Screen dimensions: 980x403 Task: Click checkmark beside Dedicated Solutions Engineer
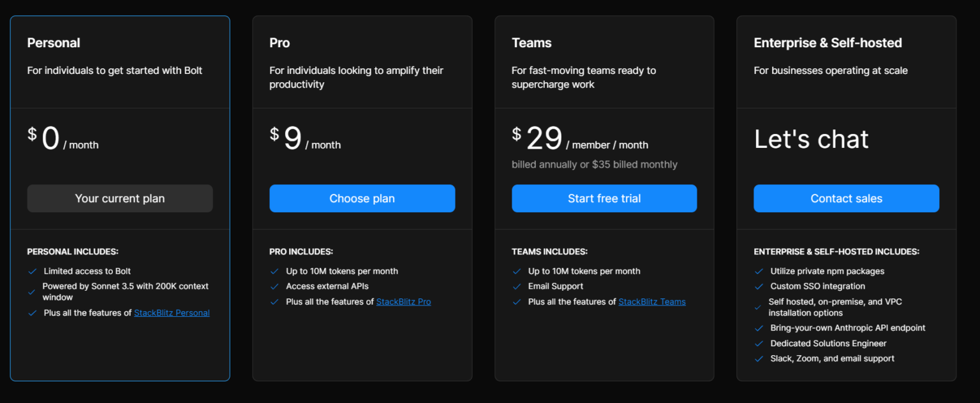(x=759, y=344)
